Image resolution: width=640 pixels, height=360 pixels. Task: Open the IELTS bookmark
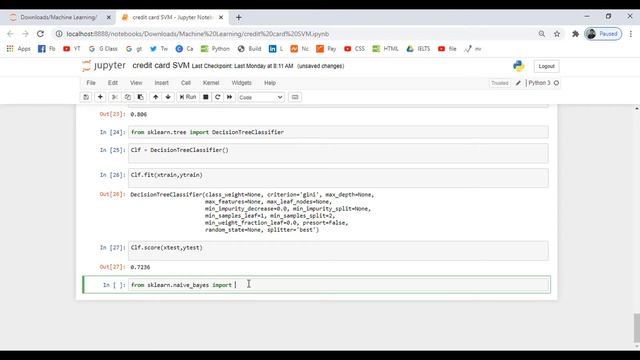[x=418, y=49]
